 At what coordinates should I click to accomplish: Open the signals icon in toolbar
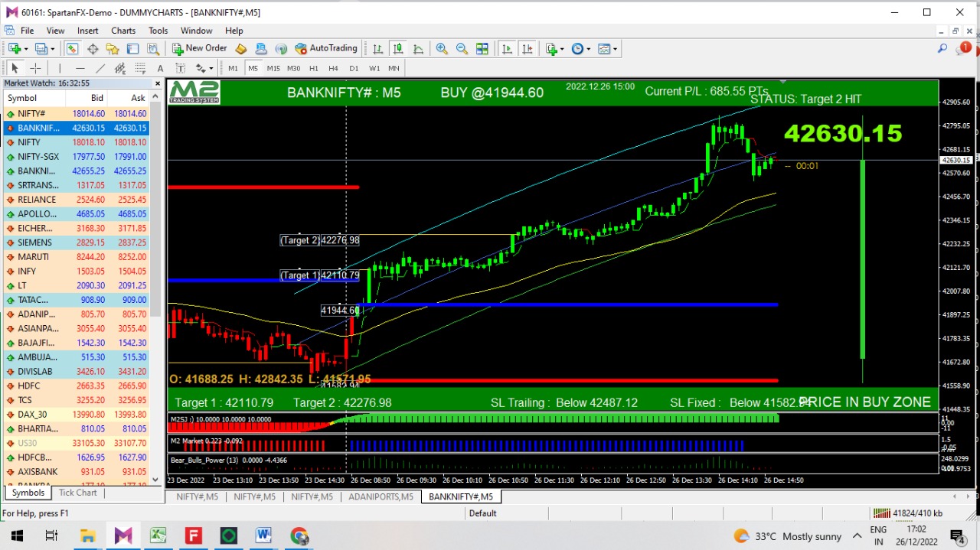(x=281, y=49)
